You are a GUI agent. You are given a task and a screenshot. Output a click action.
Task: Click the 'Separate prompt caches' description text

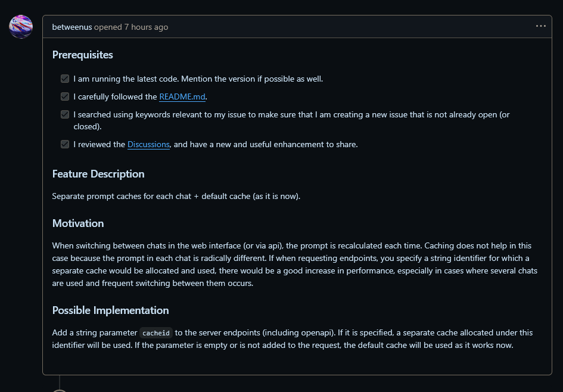tap(176, 197)
